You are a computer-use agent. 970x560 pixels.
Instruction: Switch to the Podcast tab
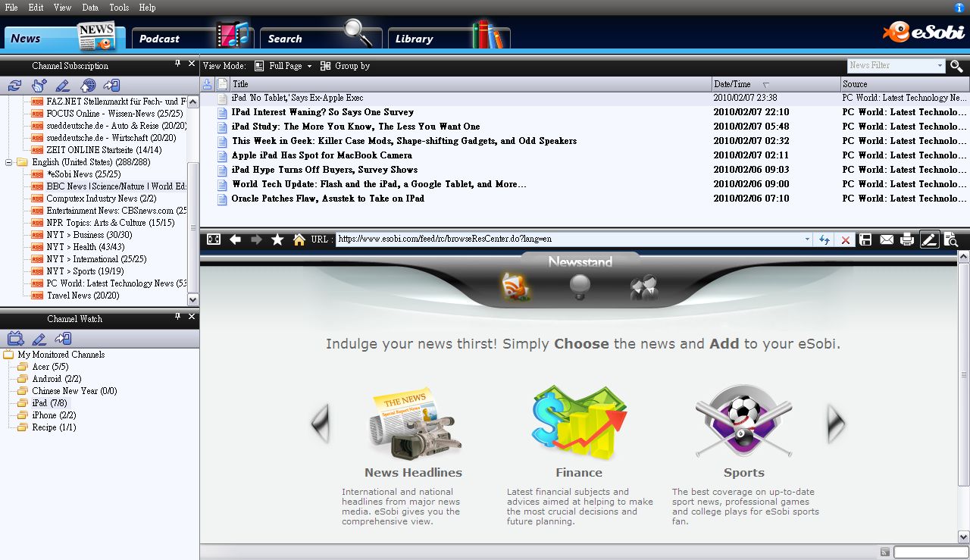click(192, 37)
